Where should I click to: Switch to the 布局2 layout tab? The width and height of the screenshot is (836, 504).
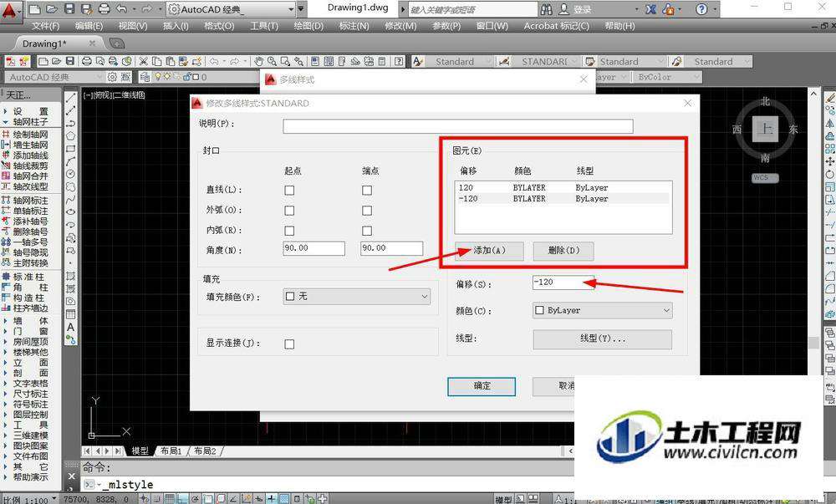[205, 451]
